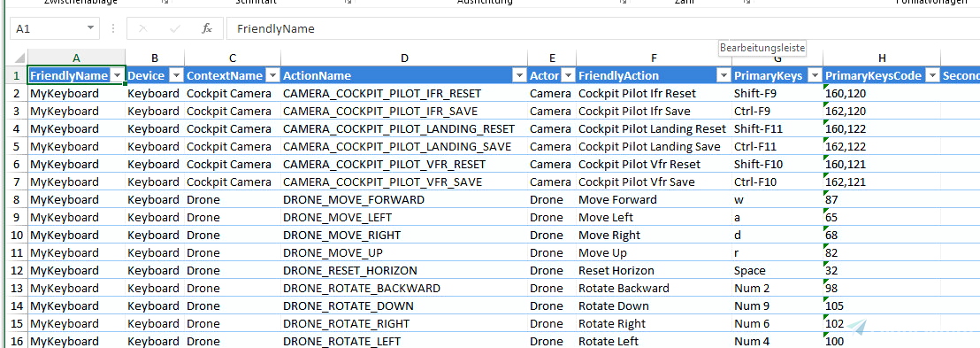980x348 pixels.
Task: Open the FriendlyAction filter dropdown
Action: [x=724, y=76]
